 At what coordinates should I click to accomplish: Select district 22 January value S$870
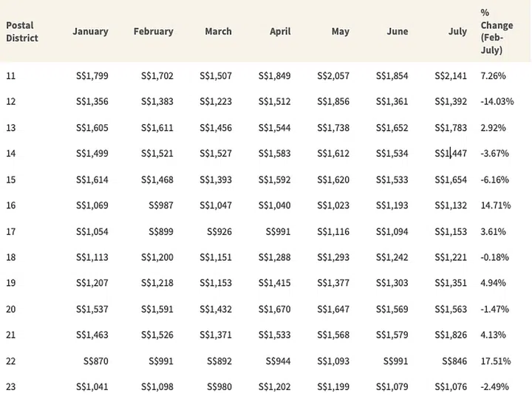pyautogui.click(x=96, y=361)
